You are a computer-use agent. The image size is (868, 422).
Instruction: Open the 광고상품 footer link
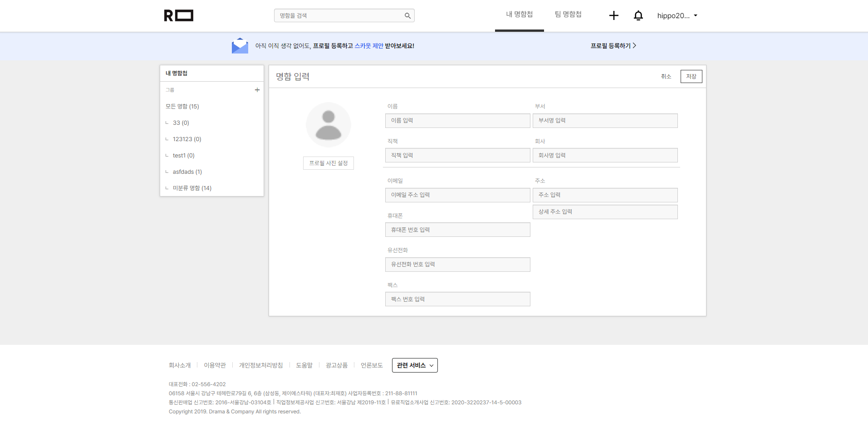coord(337,365)
